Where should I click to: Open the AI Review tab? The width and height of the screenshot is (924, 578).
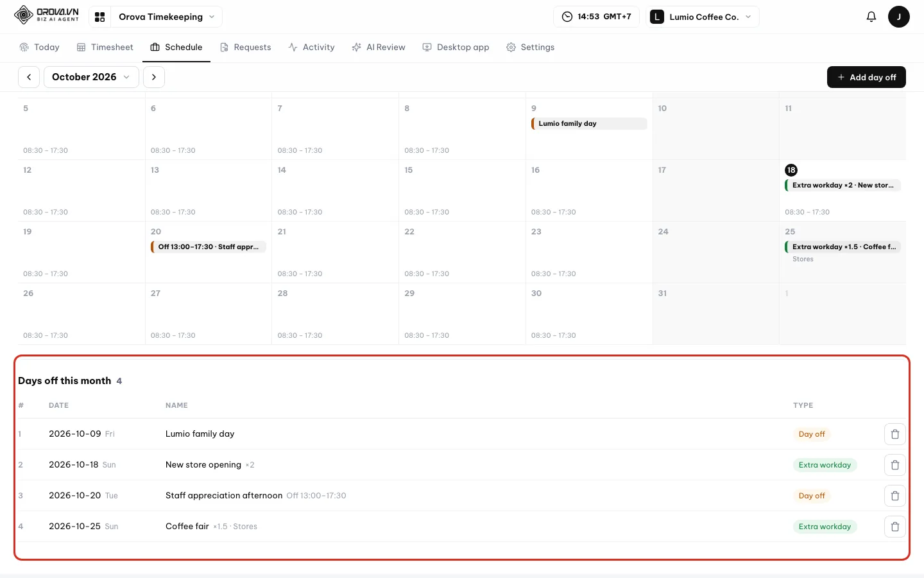click(379, 47)
